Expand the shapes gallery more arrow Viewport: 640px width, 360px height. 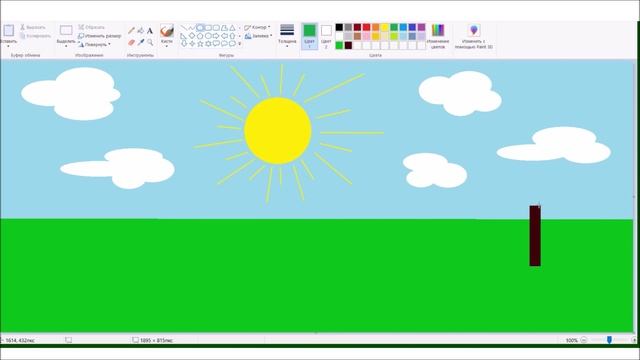tap(240, 44)
